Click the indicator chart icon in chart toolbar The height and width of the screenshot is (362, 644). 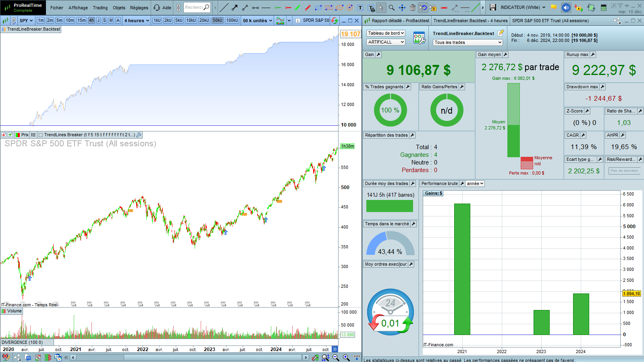click(280, 20)
